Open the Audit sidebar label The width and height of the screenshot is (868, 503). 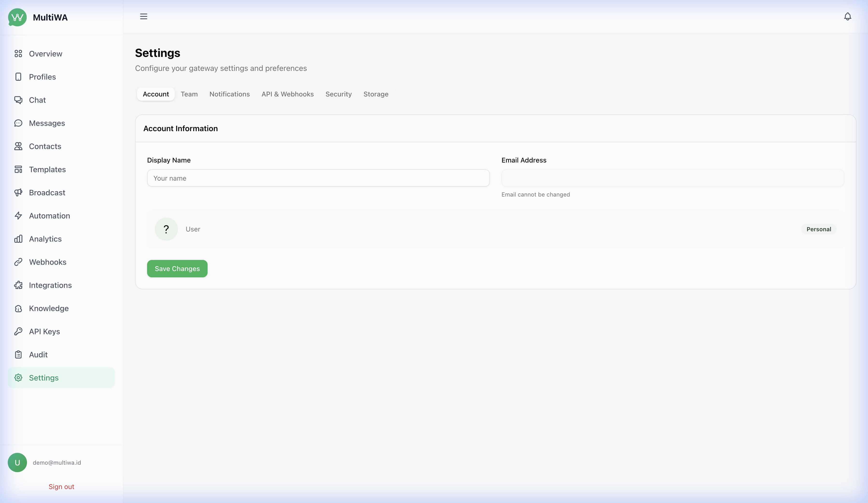pos(38,354)
